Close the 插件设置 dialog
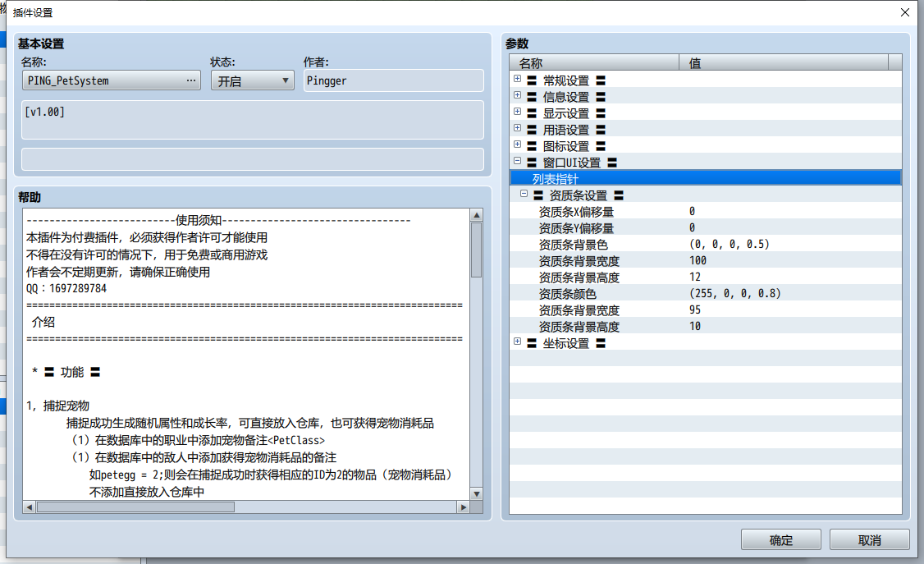The image size is (924, 564). tap(905, 12)
